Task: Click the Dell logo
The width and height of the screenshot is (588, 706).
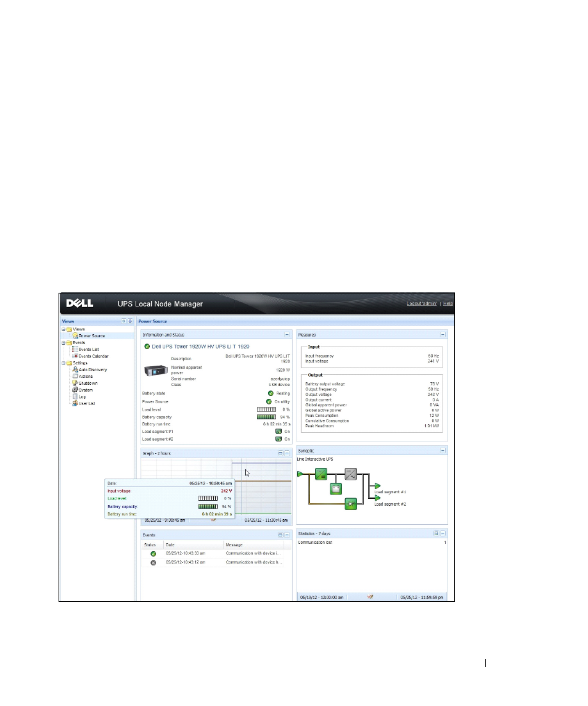Action: coord(80,303)
